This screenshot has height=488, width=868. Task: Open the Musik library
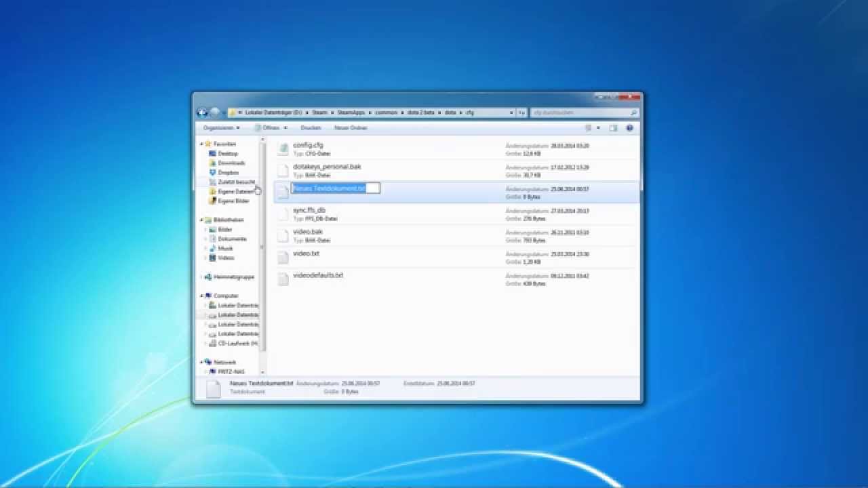pos(225,249)
